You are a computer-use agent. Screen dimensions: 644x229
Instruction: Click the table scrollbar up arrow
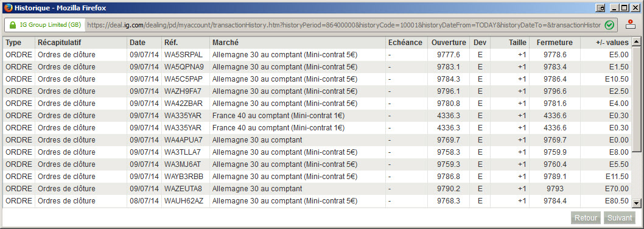tap(636, 42)
